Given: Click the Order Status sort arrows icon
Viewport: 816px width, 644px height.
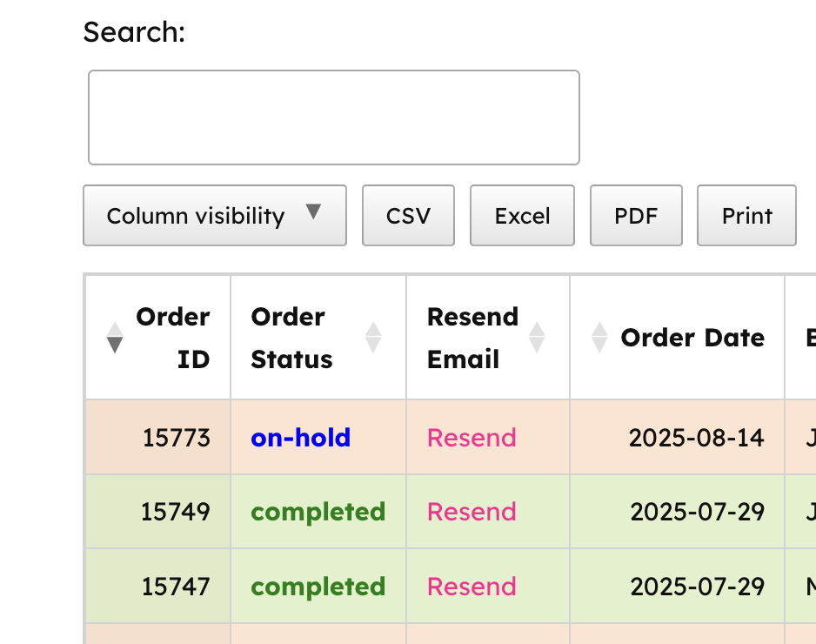Looking at the screenshot, I should coord(373,338).
